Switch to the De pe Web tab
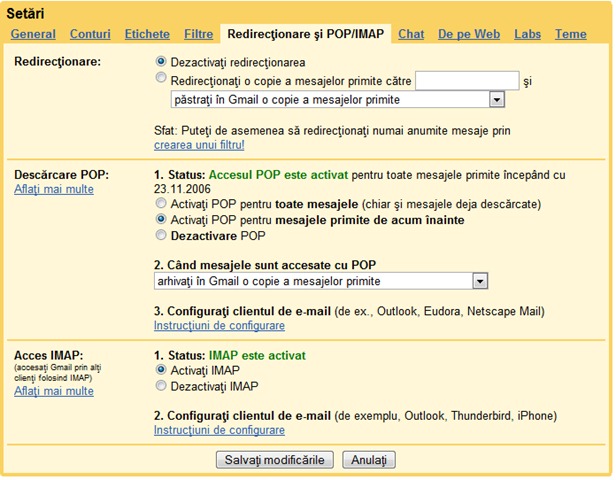Screen dimensions: 616x480 pos(469,34)
